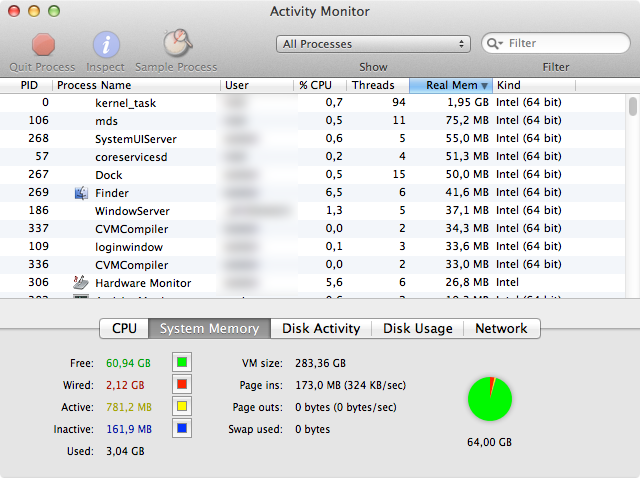Select the WindowServer process row
The height and width of the screenshot is (478, 640).
(312, 210)
